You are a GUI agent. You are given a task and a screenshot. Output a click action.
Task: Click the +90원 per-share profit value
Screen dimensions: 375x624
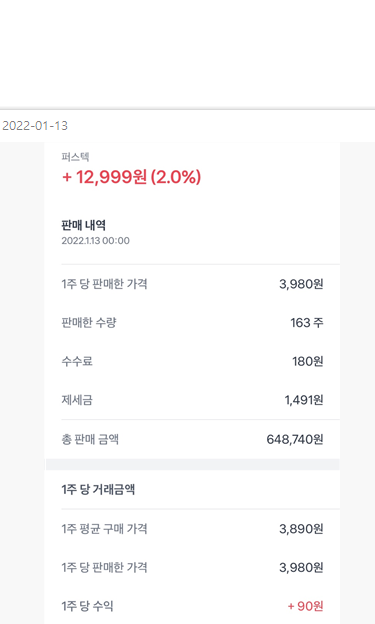point(305,606)
